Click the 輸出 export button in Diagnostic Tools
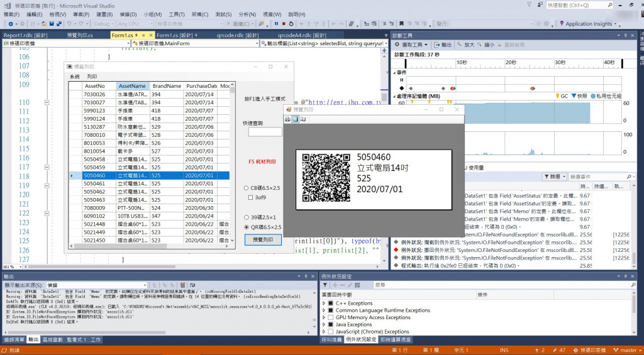This screenshot has width=644, height=355. 443,45
